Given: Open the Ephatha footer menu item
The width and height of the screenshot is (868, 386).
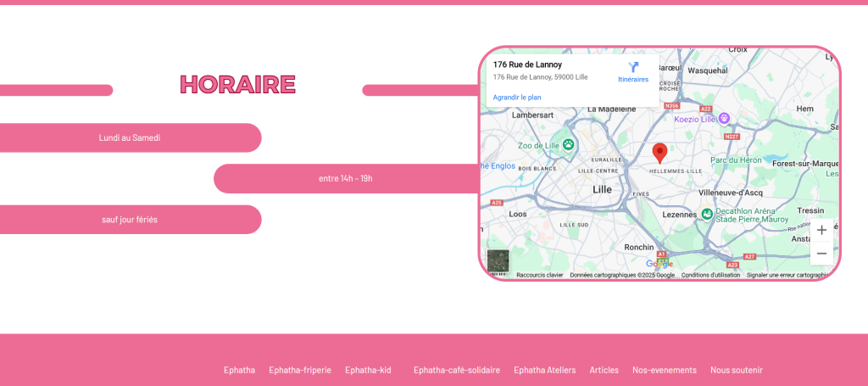Looking at the screenshot, I should (x=239, y=370).
